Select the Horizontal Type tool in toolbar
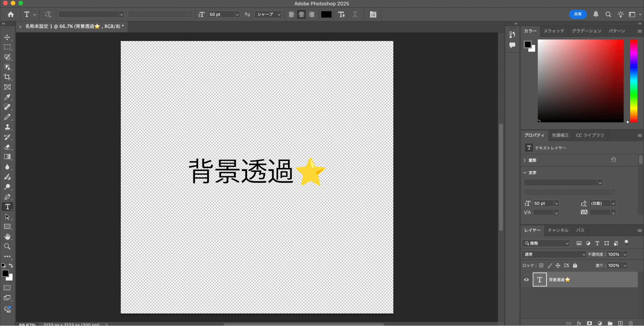Image resolution: width=644 pixels, height=326 pixels. click(7, 207)
